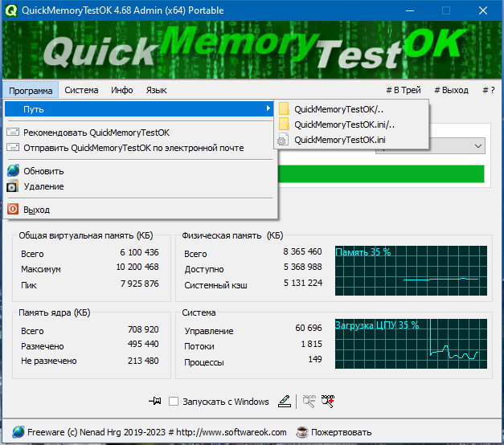Open the QuickMemoryTestOK.ini file entry
The height and width of the screenshot is (445, 504).
[351, 140]
